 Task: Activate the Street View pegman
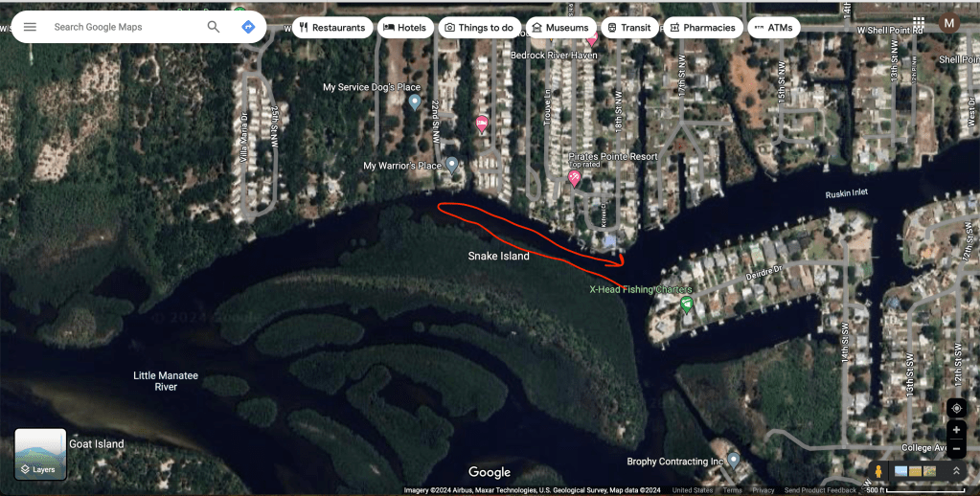coord(877,471)
